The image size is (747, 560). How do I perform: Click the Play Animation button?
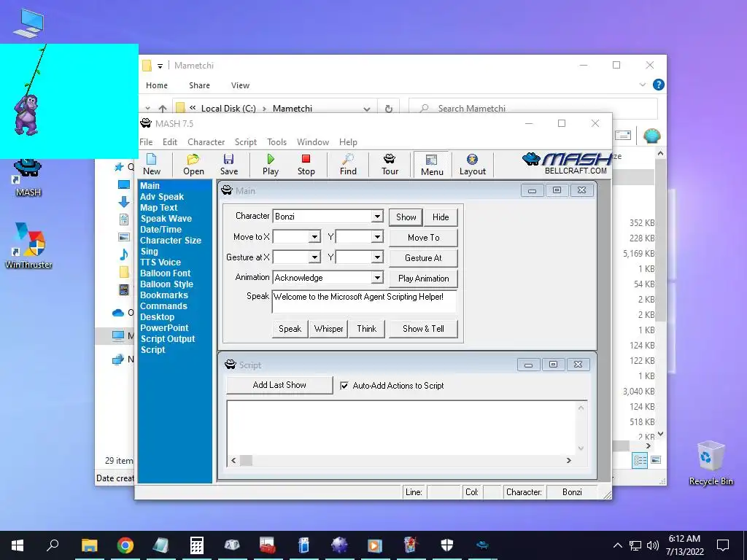(x=424, y=279)
